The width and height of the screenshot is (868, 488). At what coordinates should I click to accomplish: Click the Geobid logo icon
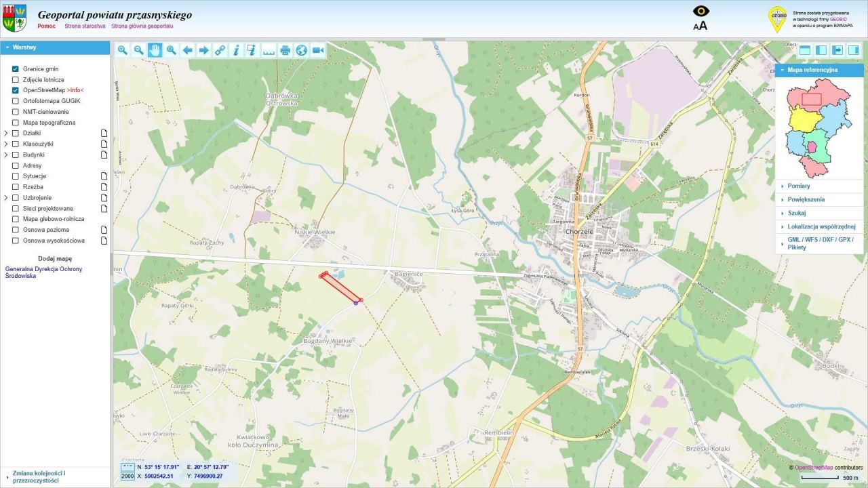pos(777,19)
